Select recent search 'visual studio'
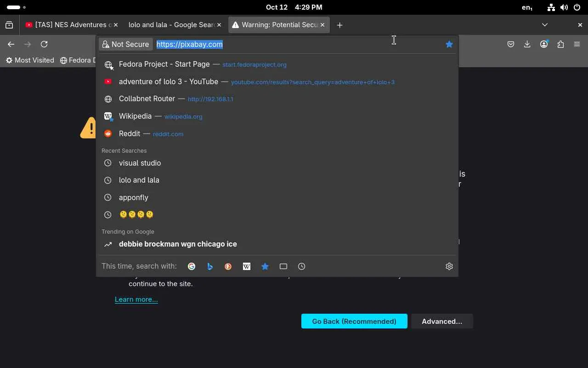This screenshot has width=588, height=368. coord(277,163)
